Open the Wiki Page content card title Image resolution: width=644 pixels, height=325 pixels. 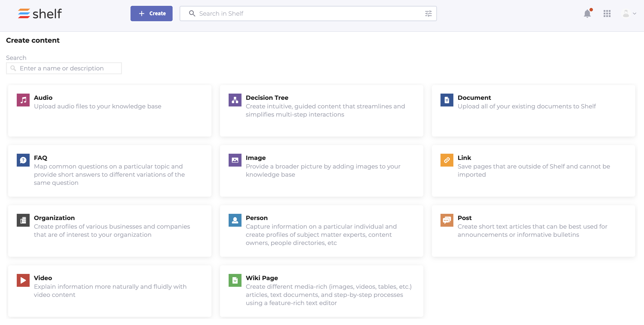click(x=261, y=278)
